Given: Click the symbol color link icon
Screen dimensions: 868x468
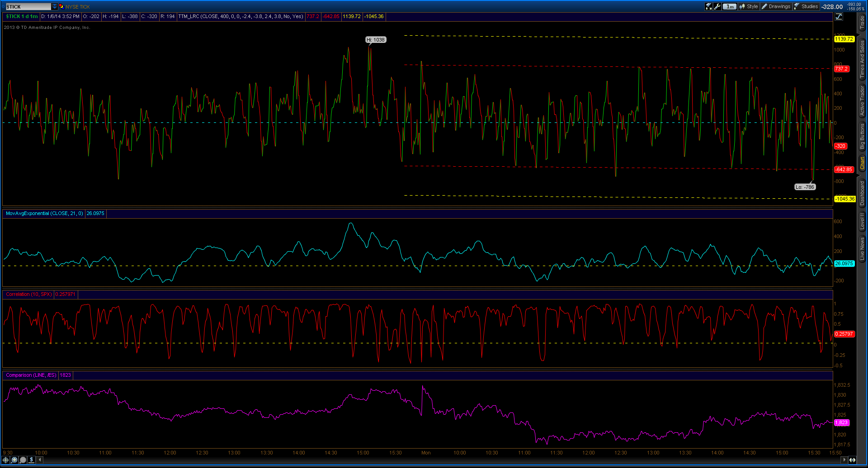Looking at the screenshot, I should coord(61,6).
